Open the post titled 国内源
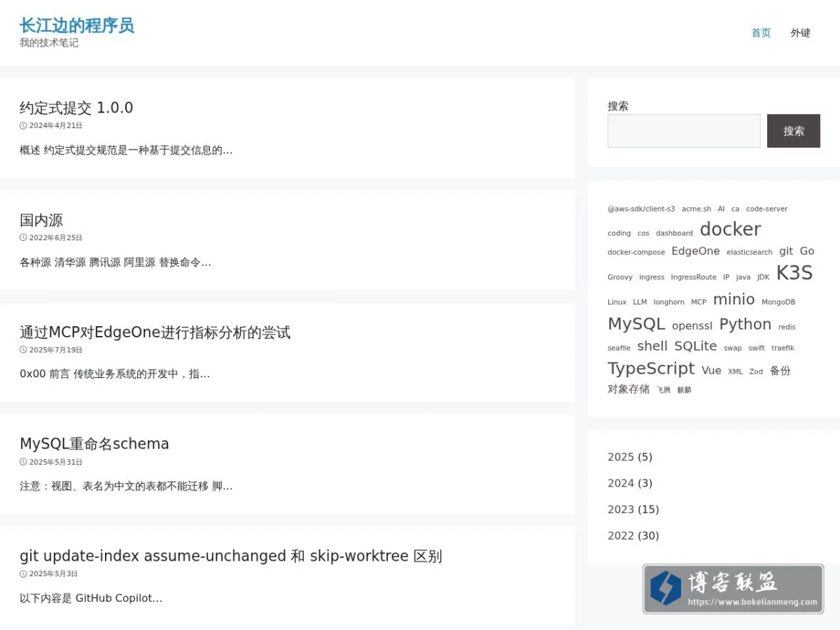Screen dimensions: 840x630 click(x=41, y=220)
